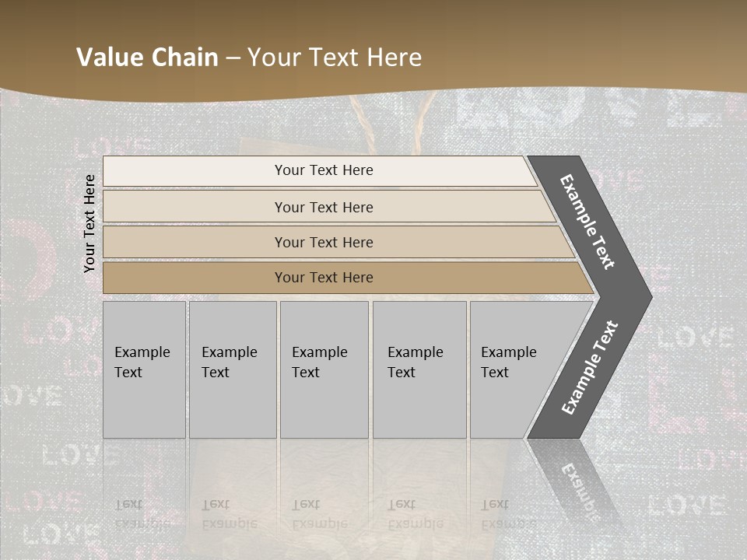This screenshot has height=560, width=747.
Task: Click the fourth gray 'Example Text' box
Action: coord(419,369)
